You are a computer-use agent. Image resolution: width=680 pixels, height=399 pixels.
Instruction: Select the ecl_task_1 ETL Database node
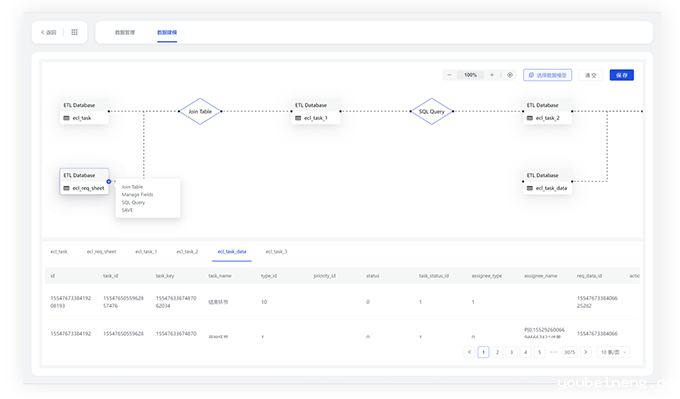(x=316, y=111)
